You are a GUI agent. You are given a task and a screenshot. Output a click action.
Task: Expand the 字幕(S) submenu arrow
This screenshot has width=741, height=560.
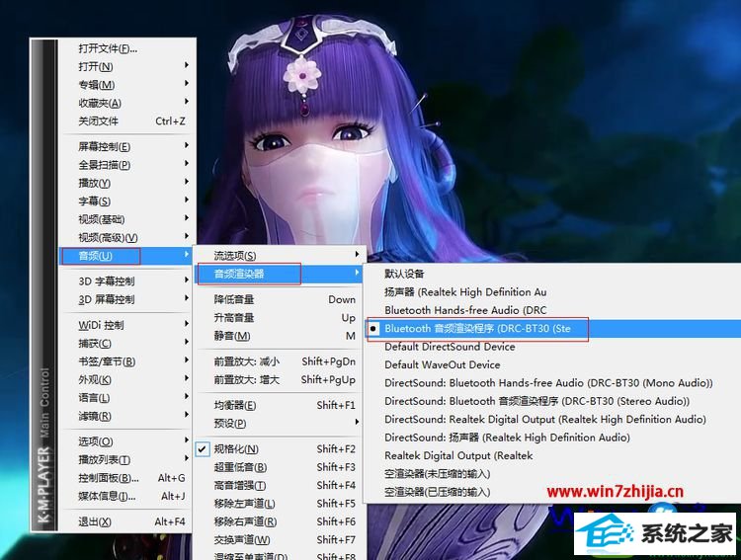click(x=187, y=200)
